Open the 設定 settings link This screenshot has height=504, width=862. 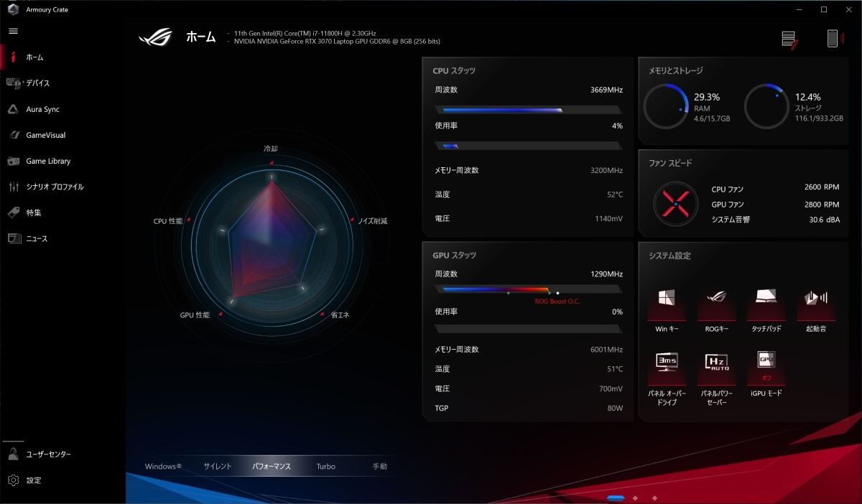[x=34, y=480]
